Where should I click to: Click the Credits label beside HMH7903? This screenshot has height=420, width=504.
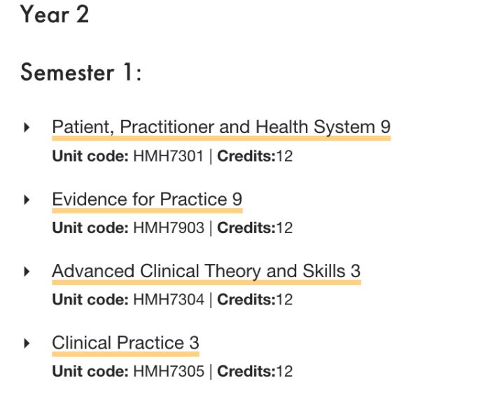[x=246, y=228]
